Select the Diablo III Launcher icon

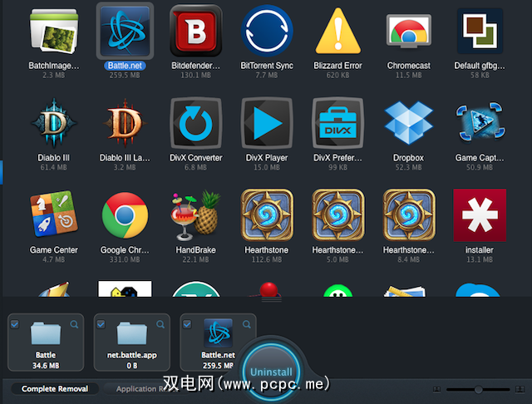click(x=125, y=123)
